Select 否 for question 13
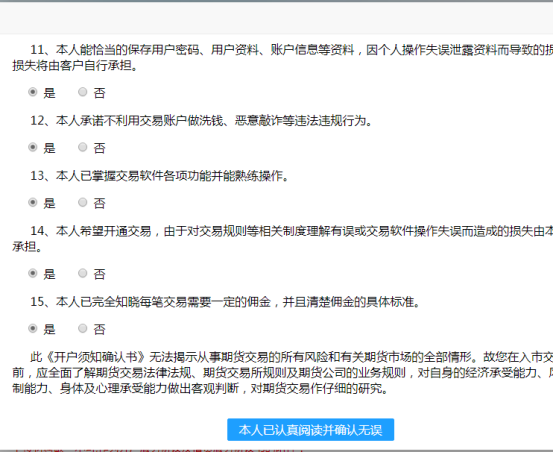The image size is (554, 452). (x=82, y=202)
